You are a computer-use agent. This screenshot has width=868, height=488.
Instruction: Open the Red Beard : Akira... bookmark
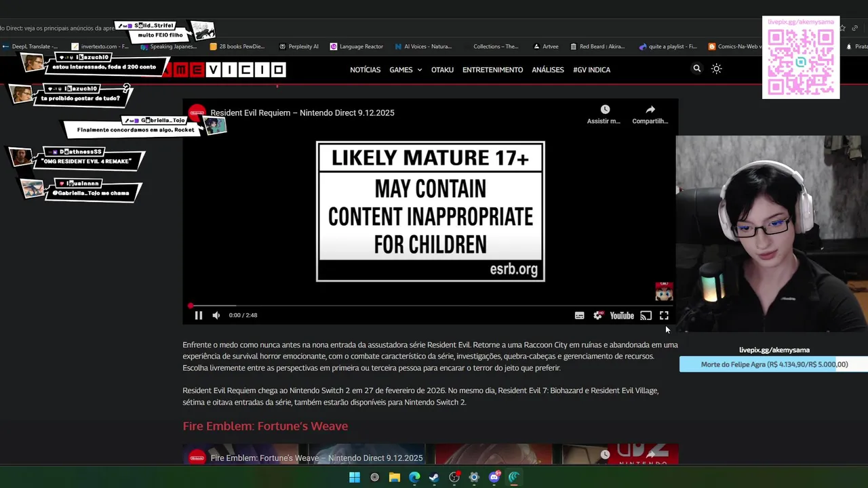point(597,47)
